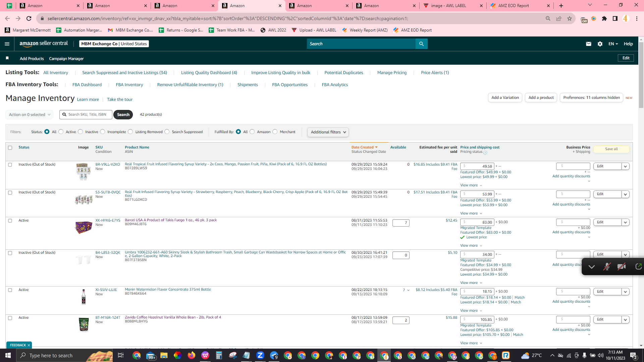Open the Seller Central hamburger menu
644x362 pixels.
(x=7, y=44)
